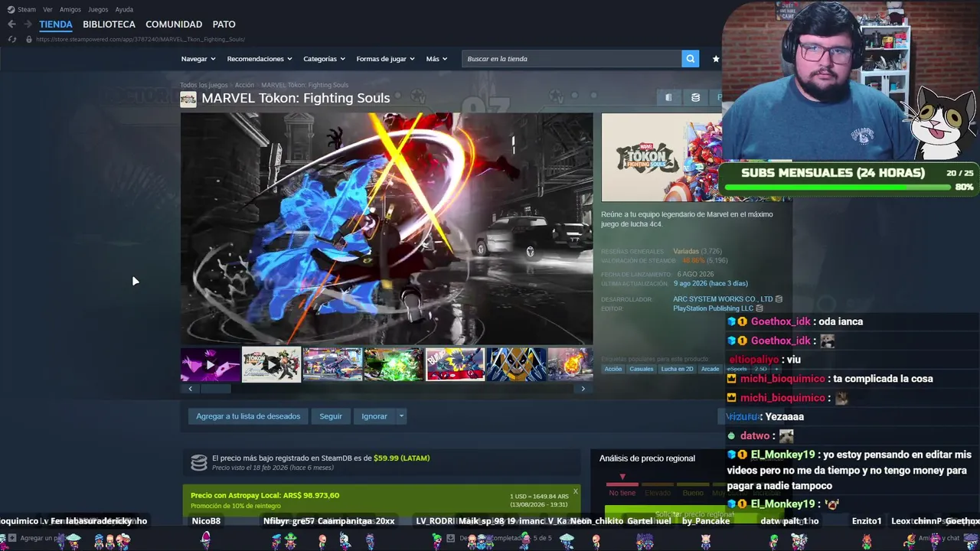Close the Astropay Local price banner
The image size is (980, 551).
575,492
